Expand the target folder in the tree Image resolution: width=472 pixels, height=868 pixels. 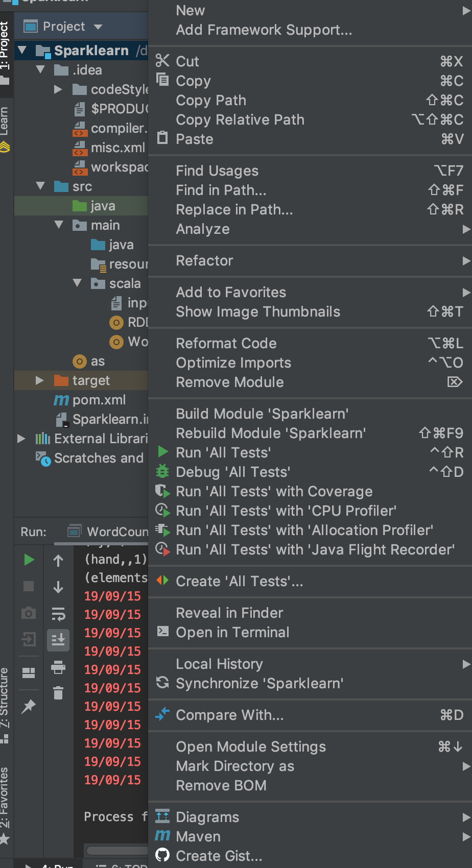(39, 380)
